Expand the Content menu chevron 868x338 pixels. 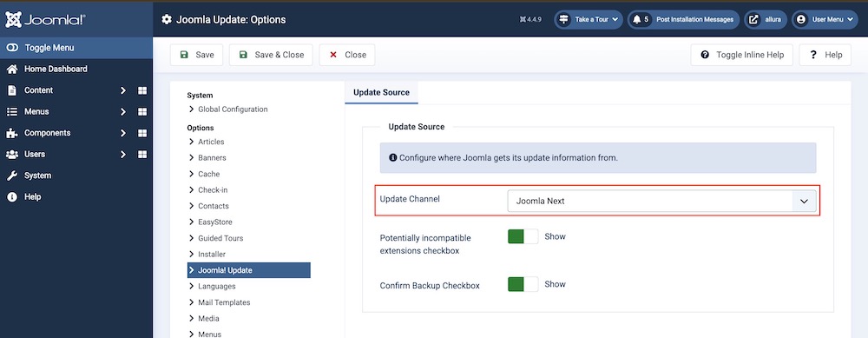point(123,90)
